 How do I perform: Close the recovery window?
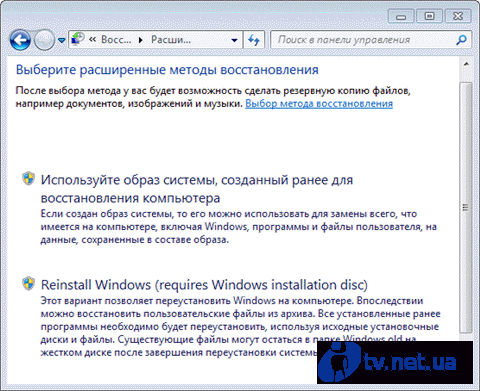(x=458, y=16)
